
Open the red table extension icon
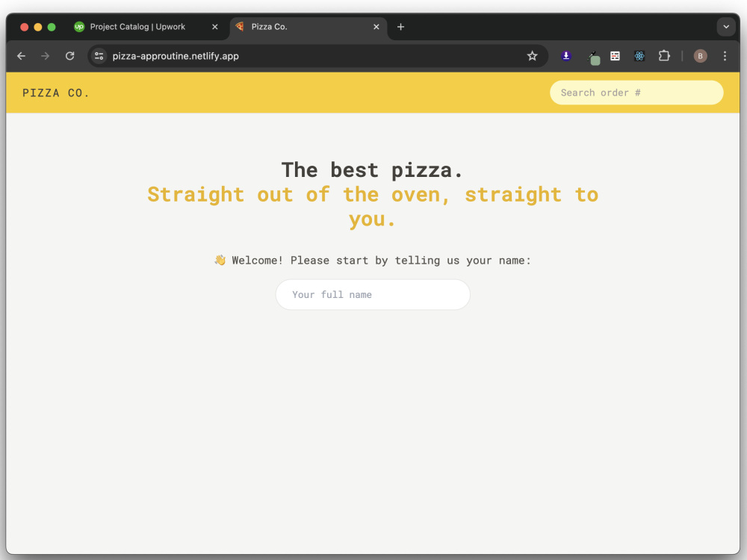tap(615, 56)
